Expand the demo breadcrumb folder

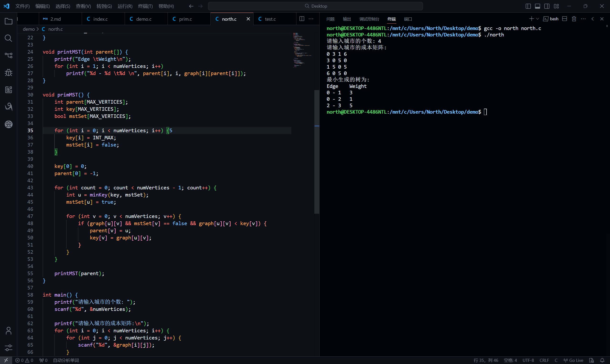[29, 29]
